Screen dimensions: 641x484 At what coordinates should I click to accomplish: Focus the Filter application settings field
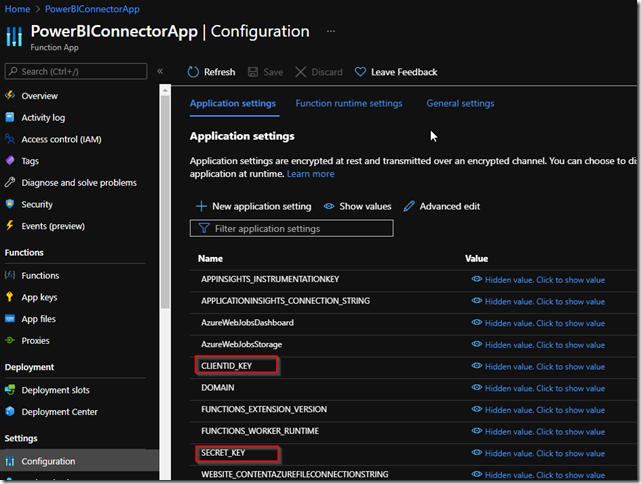coord(291,228)
